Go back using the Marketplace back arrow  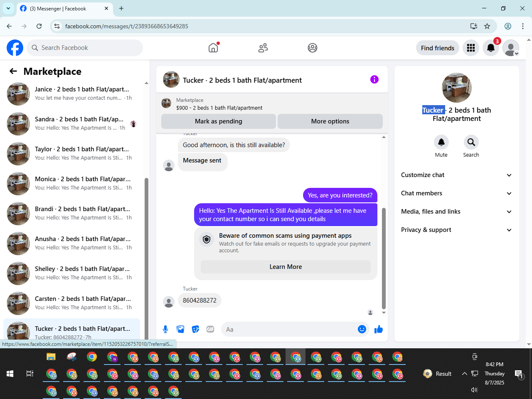(x=13, y=71)
